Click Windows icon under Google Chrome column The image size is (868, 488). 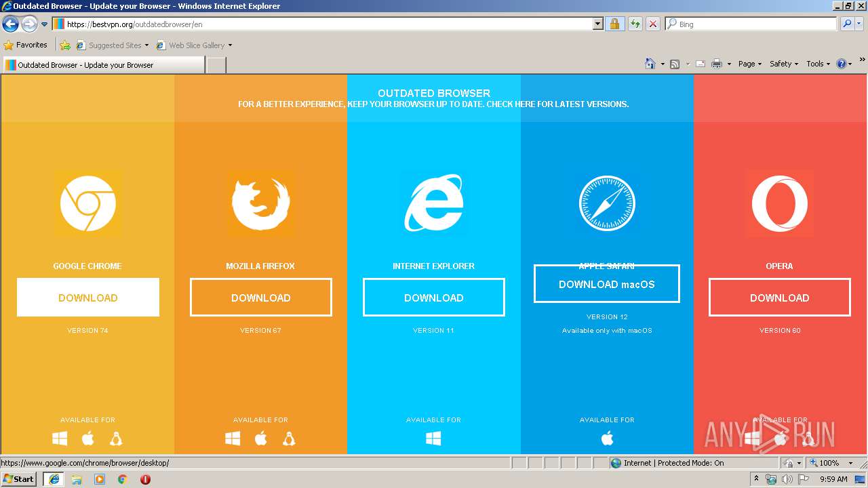pyautogui.click(x=60, y=439)
